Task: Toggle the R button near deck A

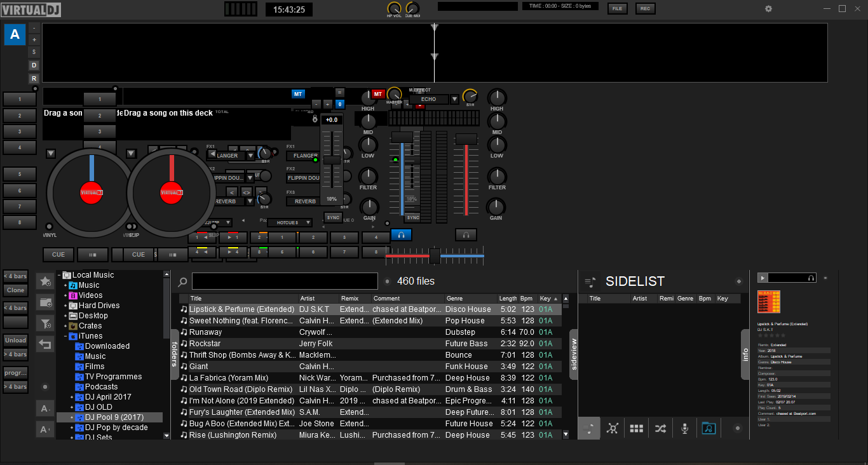Action: (x=34, y=79)
